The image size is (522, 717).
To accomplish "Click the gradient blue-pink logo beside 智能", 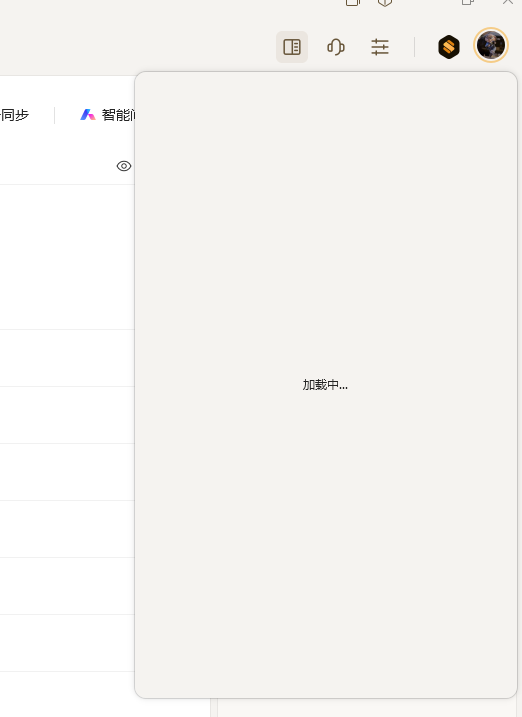I will coord(88,115).
